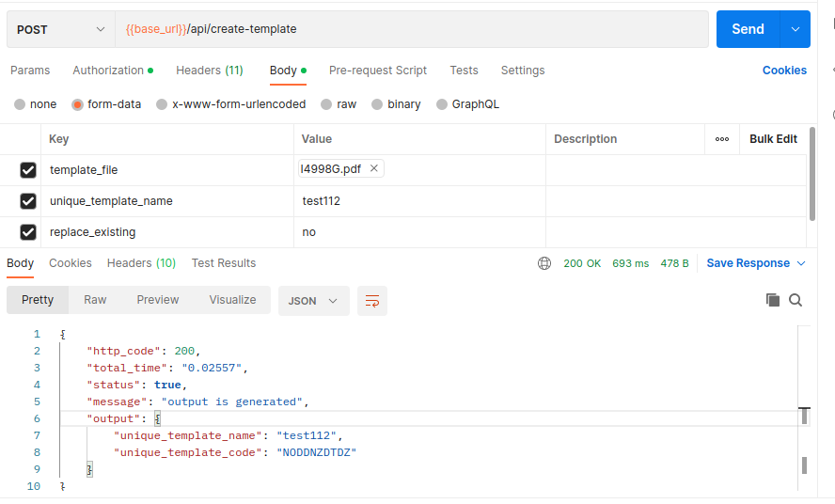
Task: Select the none body type
Action: click(x=35, y=104)
